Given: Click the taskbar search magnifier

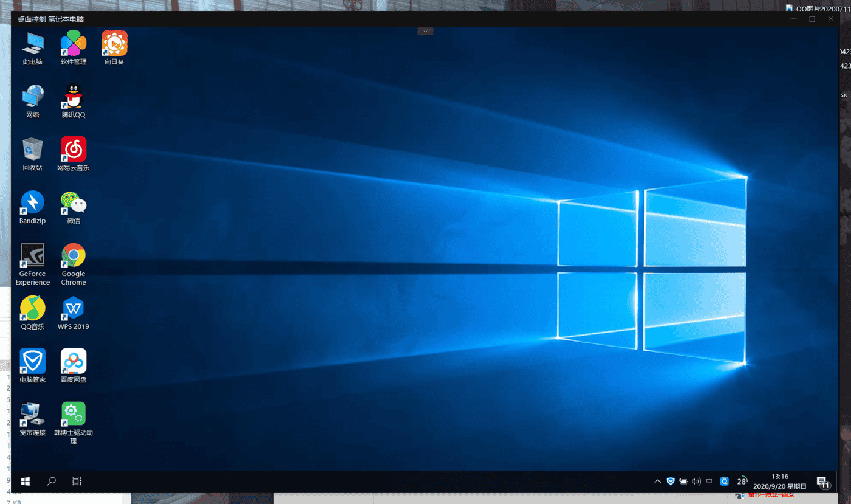Looking at the screenshot, I should (x=52, y=482).
